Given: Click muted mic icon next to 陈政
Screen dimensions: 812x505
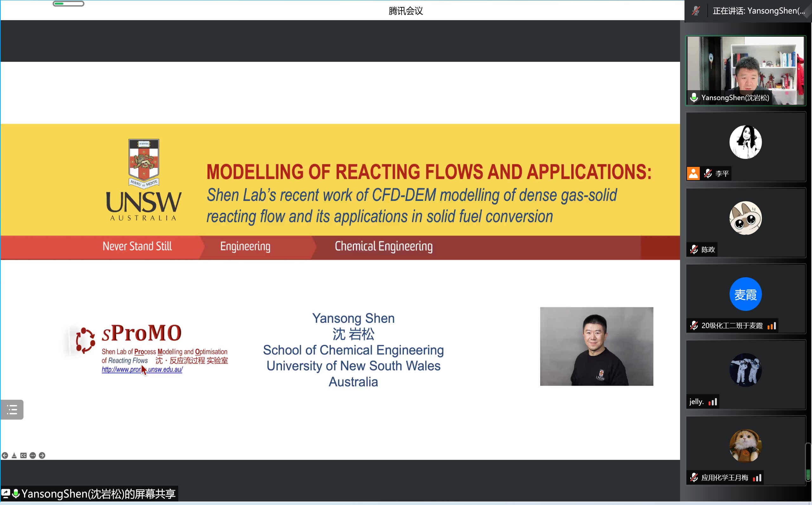Looking at the screenshot, I should [694, 249].
